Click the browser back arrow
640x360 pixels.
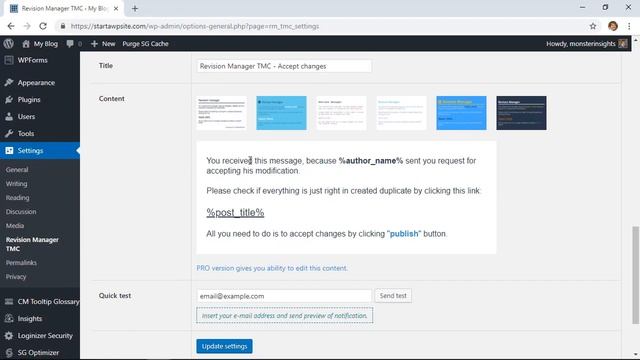(x=11, y=26)
